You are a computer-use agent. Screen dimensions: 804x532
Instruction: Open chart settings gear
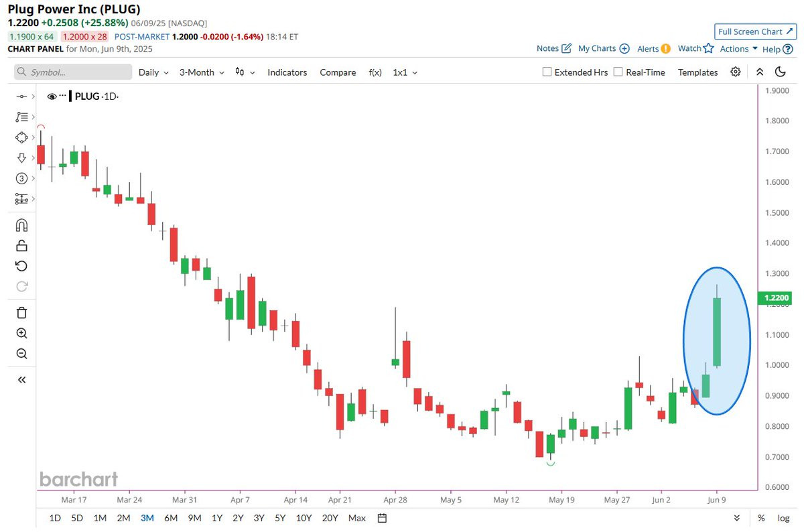point(736,72)
